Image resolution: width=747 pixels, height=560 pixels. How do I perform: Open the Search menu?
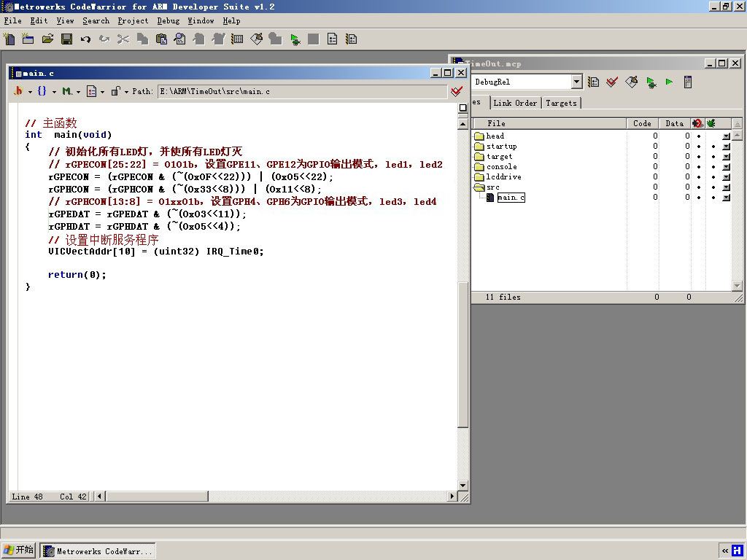pyautogui.click(x=96, y=20)
